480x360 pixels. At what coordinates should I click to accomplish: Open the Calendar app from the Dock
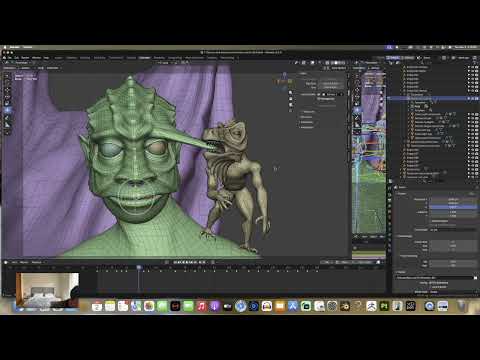[97, 306]
